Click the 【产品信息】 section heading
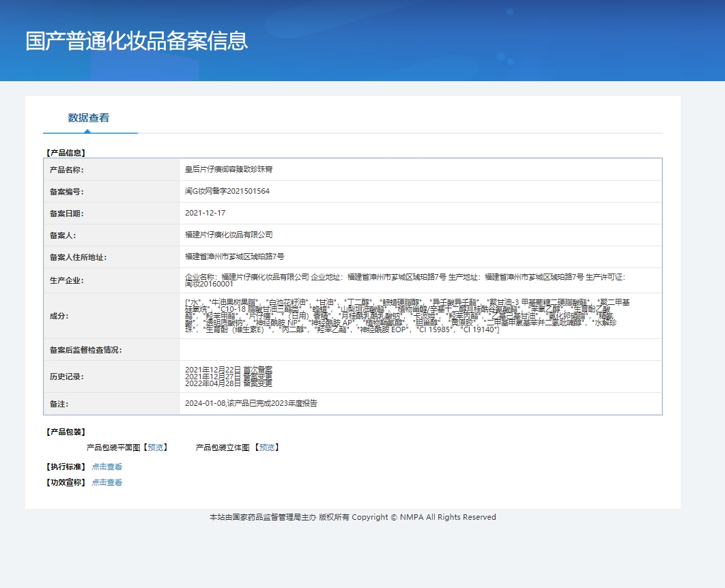This screenshot has height=588, width=725. (x=66, y=153)
